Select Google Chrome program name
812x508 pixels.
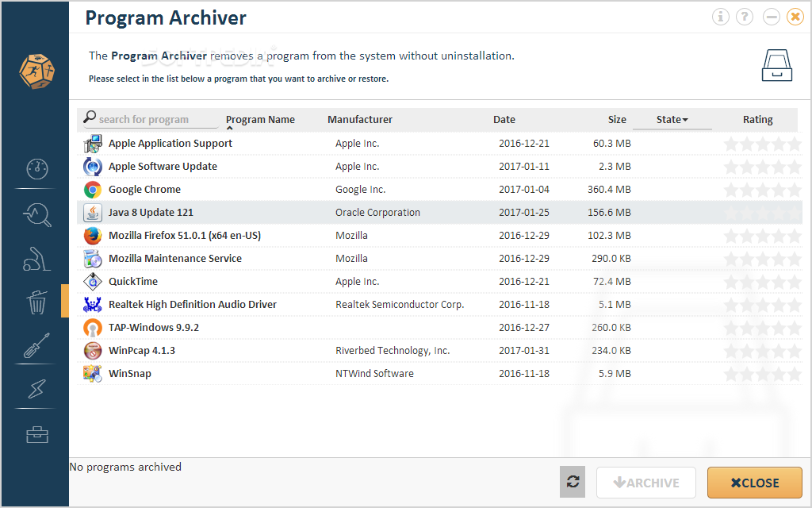point(144,190)
